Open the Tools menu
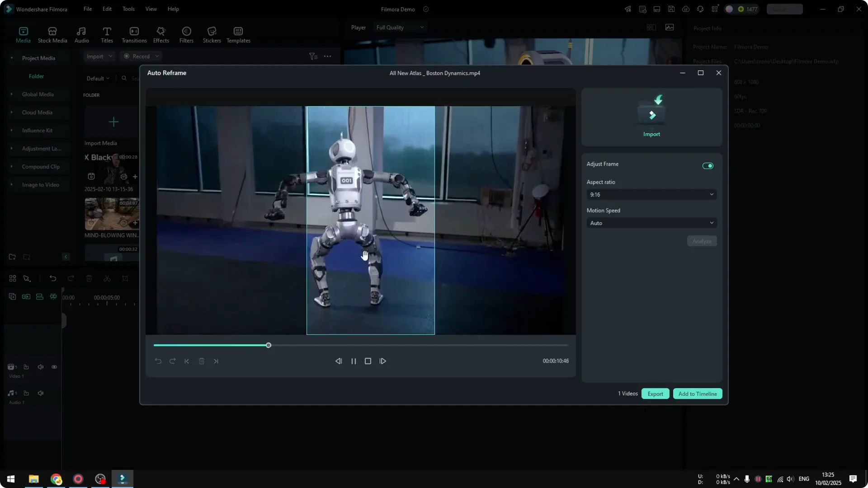 click(x=128, y=9)
